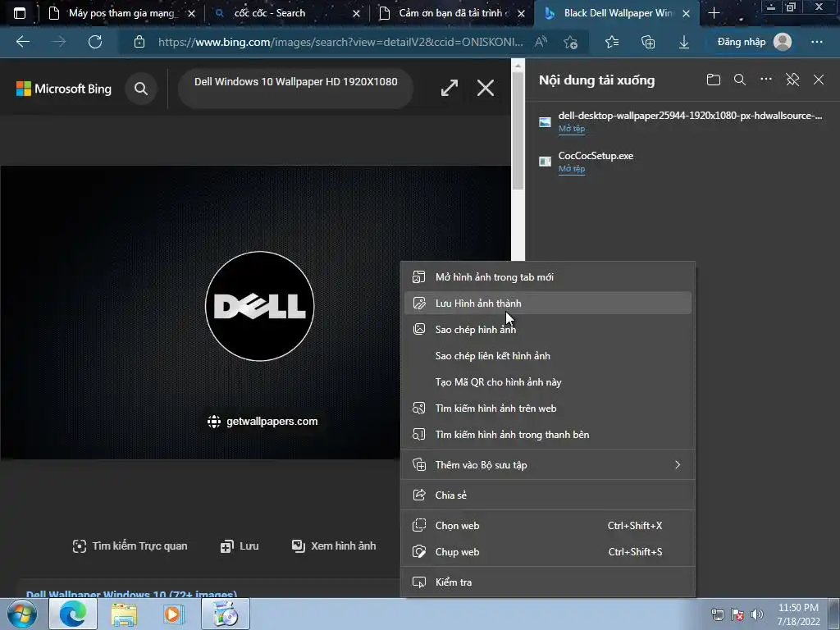Add this page to favorites star icon
This screenshot has width=840, height=630.
(x=571, y=42)
